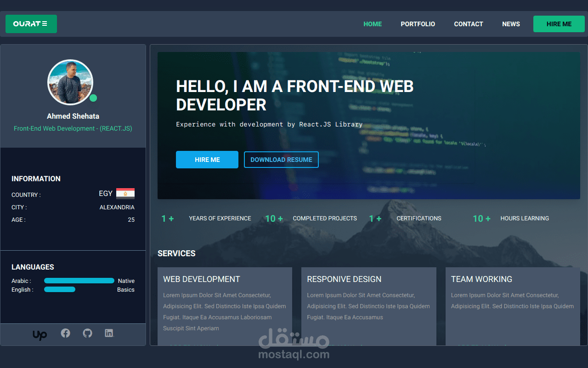Go to the NEWS section
Screen dimensions: 588x368
pos(511,24)
